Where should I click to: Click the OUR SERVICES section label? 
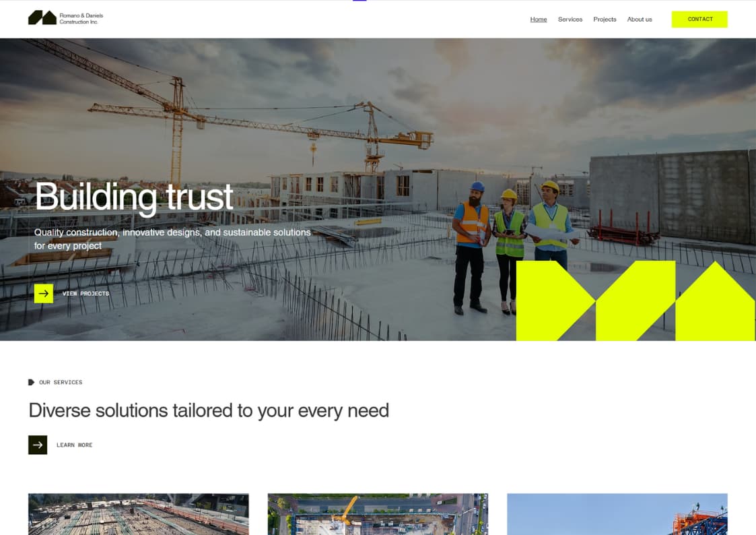61,382
